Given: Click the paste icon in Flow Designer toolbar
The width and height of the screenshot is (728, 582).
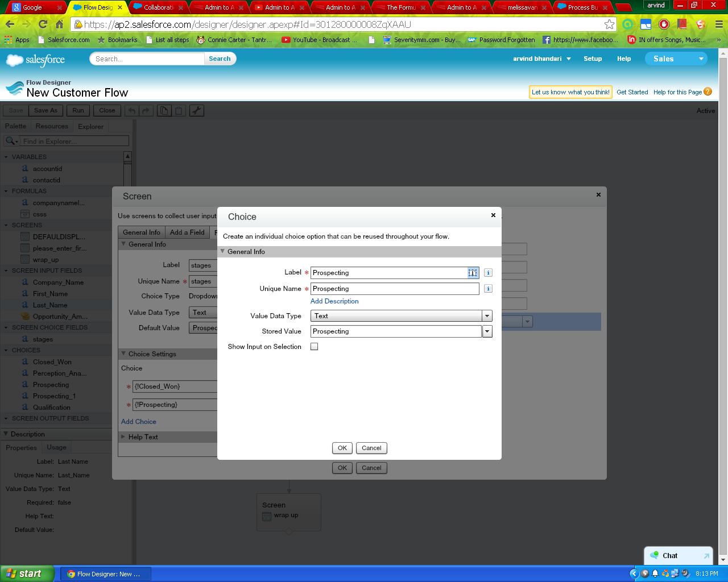Looking at the screenshot, I should tap(179, 110).
